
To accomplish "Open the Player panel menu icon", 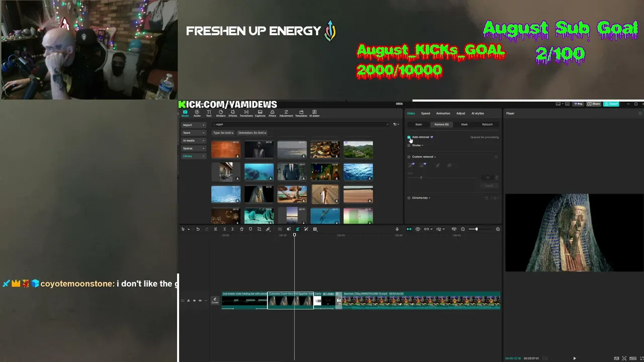I will (640, 113).
